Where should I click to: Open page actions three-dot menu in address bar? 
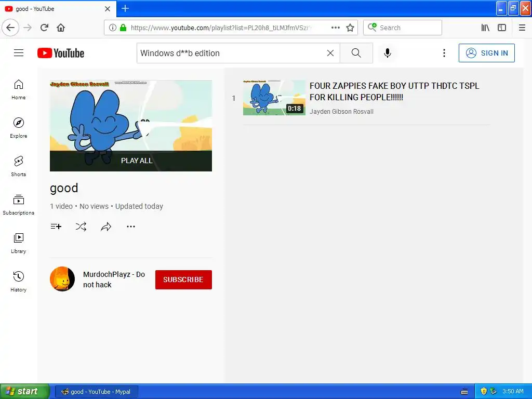coord(336,28)
